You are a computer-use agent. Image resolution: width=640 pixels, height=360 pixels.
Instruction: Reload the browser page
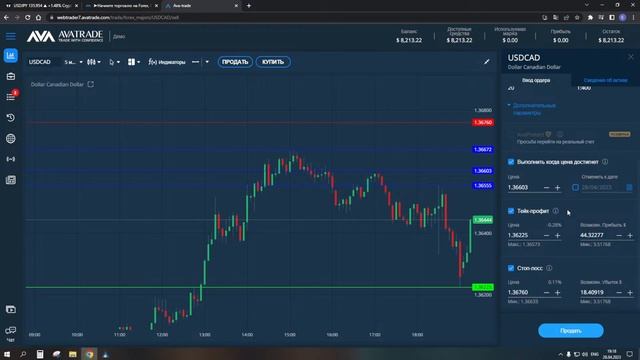point(27,18)
